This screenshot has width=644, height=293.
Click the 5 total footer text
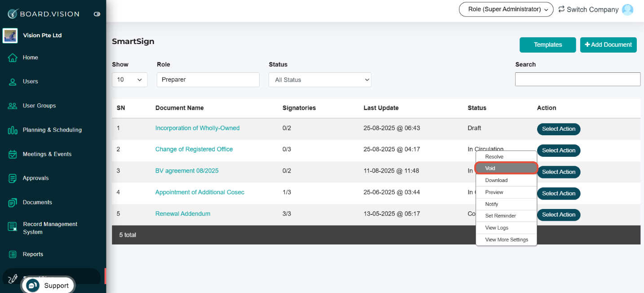(128, 235)
